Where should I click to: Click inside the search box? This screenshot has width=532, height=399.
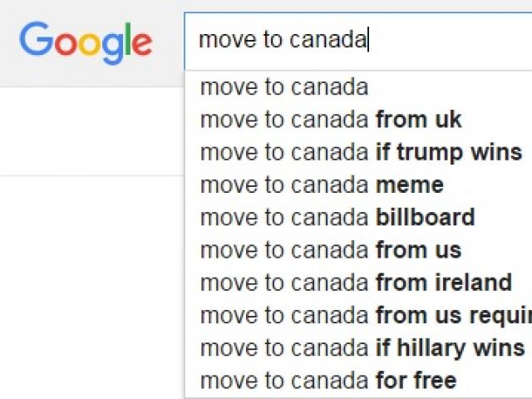coord(357,41)
